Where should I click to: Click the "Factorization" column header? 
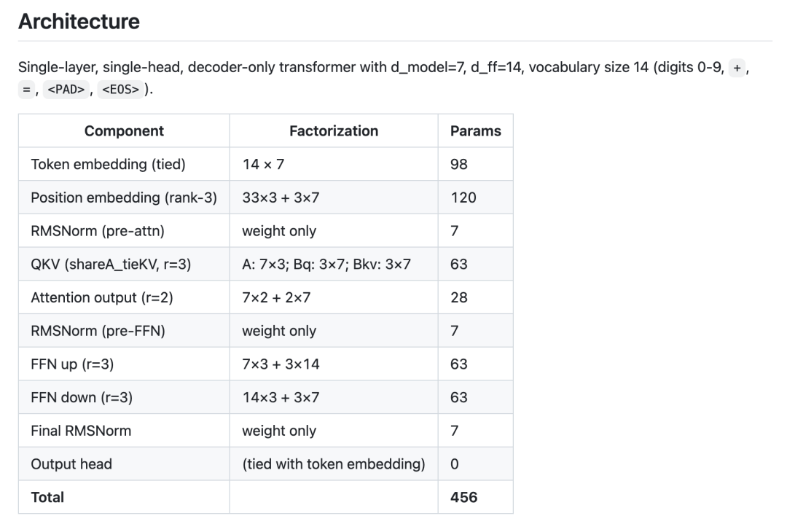pyautogui.click(x=334, y=131)
